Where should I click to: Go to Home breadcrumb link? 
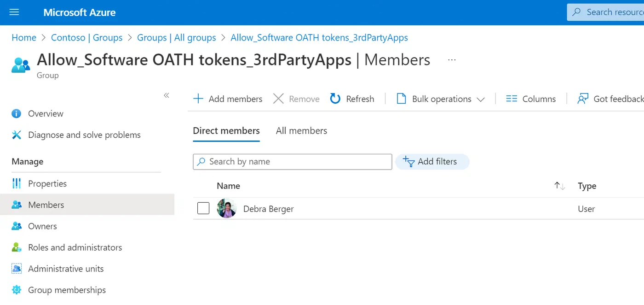click(x=24, y=38)
